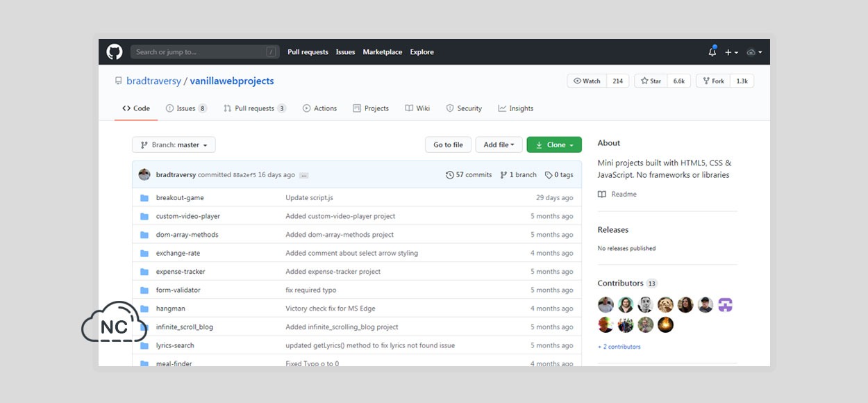Open the custom-video-player folder name
868x403 pixels.
(188, 216)
